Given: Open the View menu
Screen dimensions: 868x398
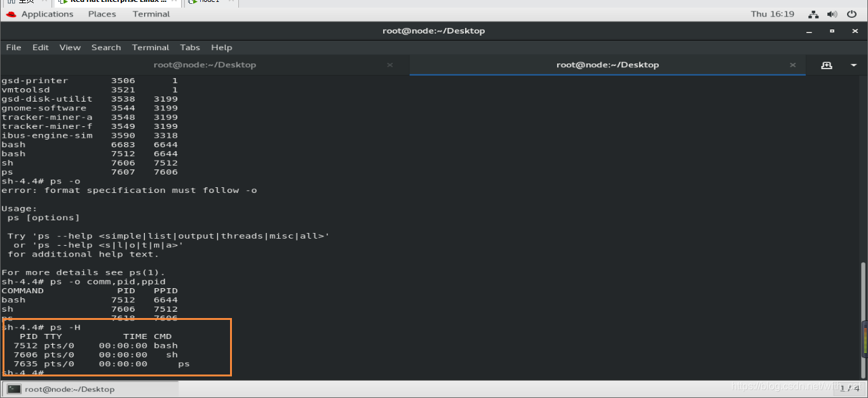Looking at the screenshot, I should click(x=70, y=48).
